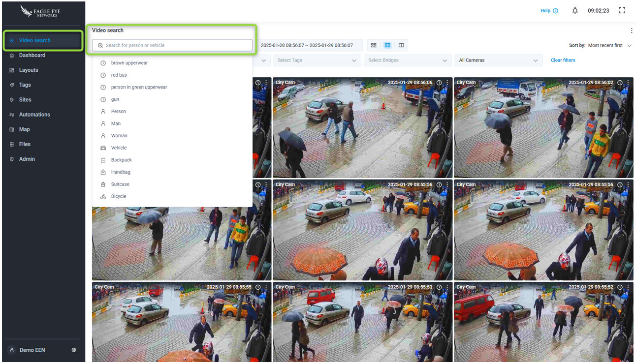Click clock icon on the 08:55:56 middle thumbnail
The height and width of the screenshot is (364, 636).
click(439, 185)
